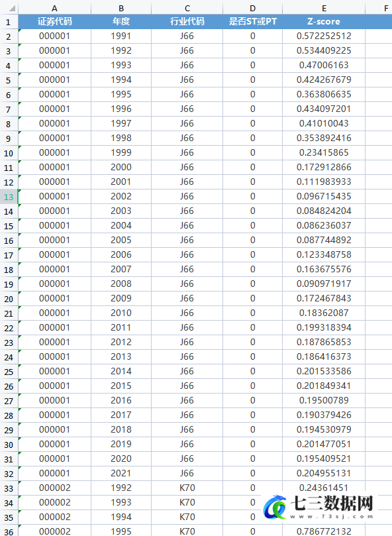Viewport: 392px width, 536px height.
Task: Click Z-score value 0.087744892
Action: 324,240
